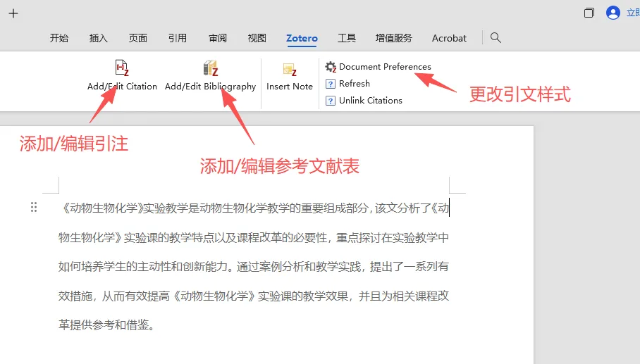Click the line starting 效措施，从而有效提高
640x364 pixels.
[254, 296]
